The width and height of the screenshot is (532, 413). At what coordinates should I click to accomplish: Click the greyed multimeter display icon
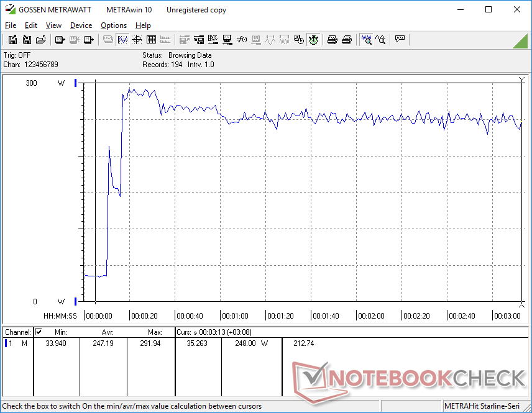coord(108,40)
